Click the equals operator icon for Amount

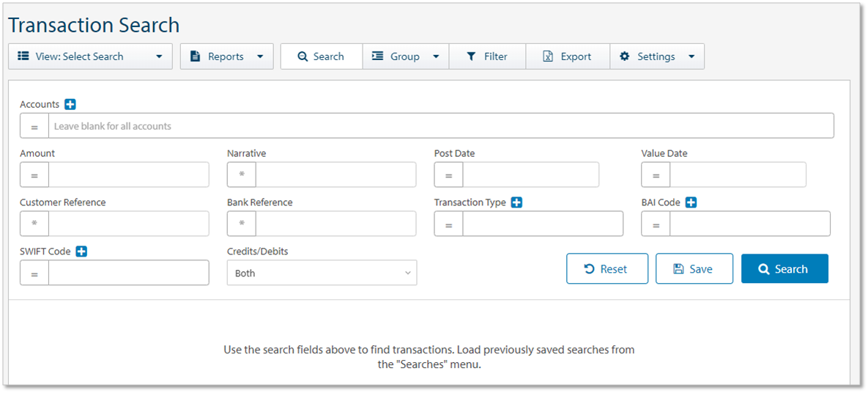34,175
